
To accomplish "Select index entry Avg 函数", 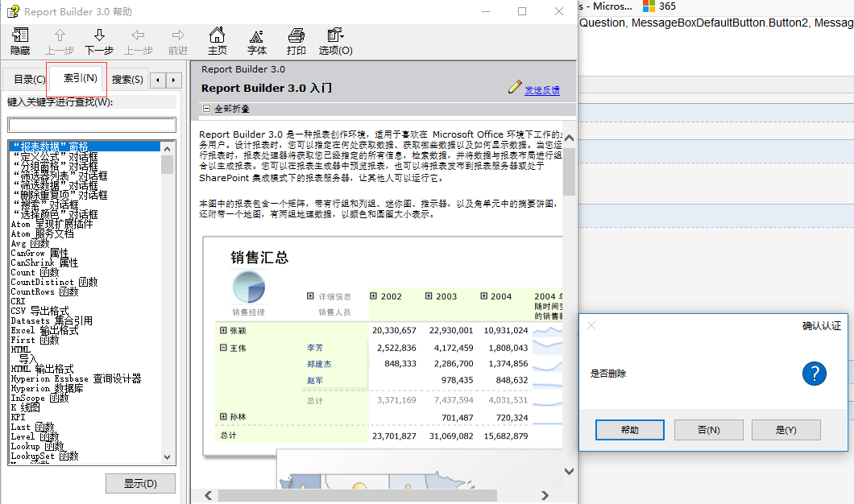I will tap(30, 243).
